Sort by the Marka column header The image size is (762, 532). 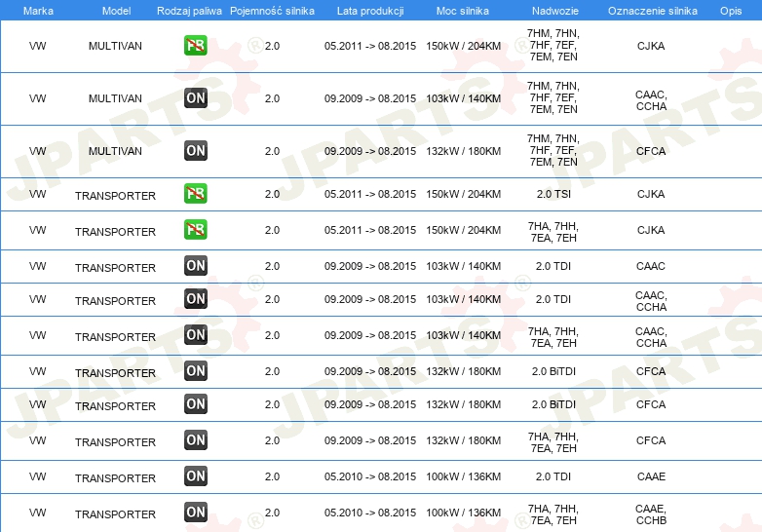pyautogui.click(x=38, y=10)
